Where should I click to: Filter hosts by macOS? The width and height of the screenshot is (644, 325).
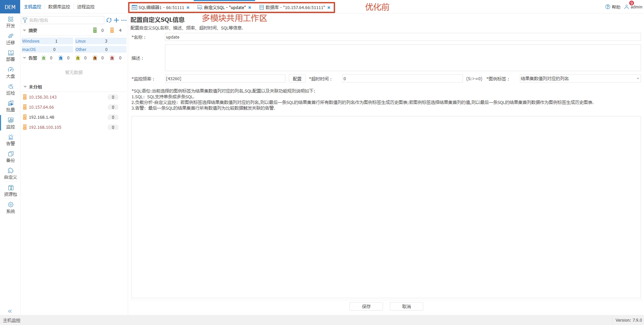coord(47,49)
